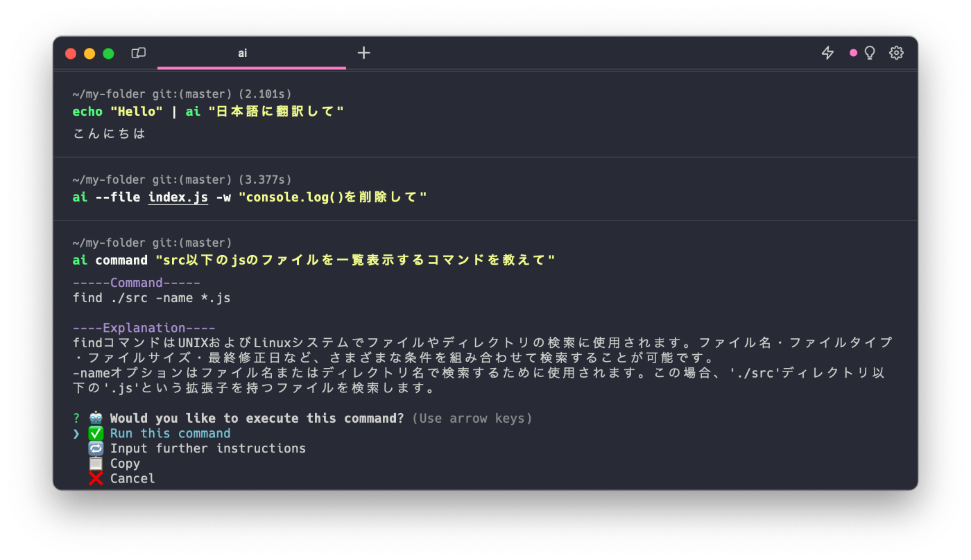Click the '----Explanation----' heading
The width and height of the screenshot is (971, 560).
pyautogui.click(x=144, y=328)
